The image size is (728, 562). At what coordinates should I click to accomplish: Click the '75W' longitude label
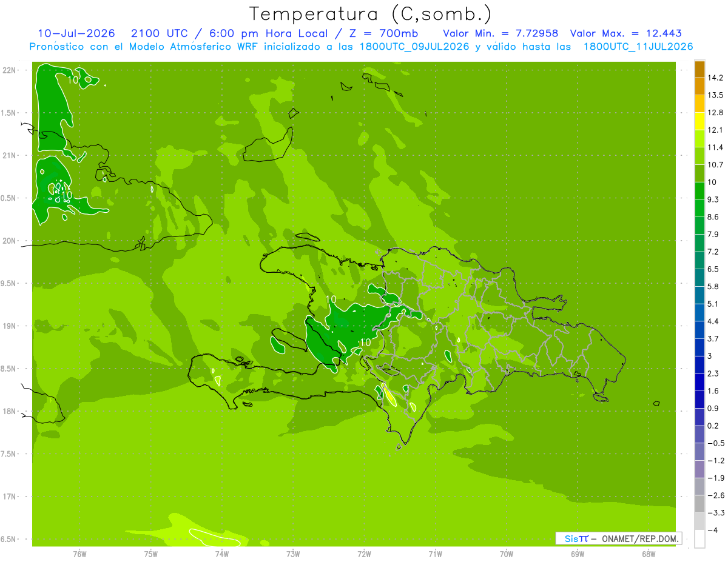(x=151, y=554)
